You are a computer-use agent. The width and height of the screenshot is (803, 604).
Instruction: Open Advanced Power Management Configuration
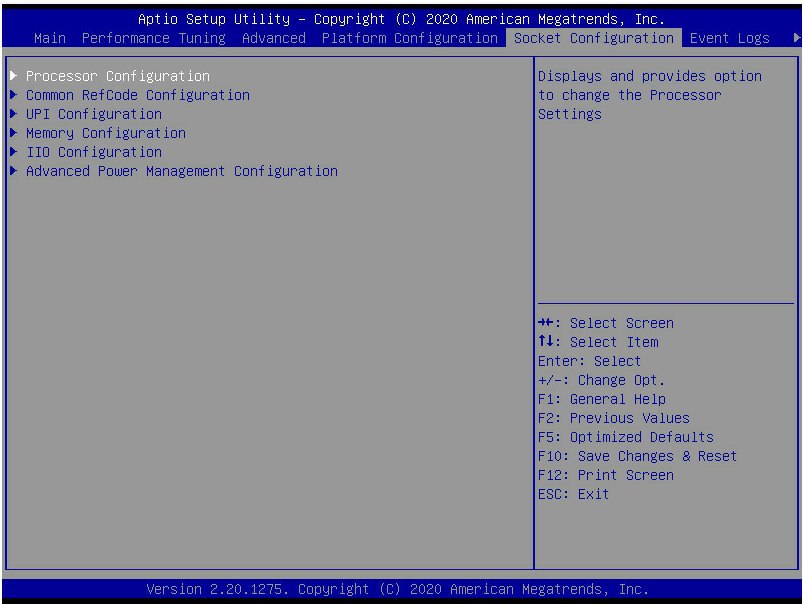tap(182, 171)
